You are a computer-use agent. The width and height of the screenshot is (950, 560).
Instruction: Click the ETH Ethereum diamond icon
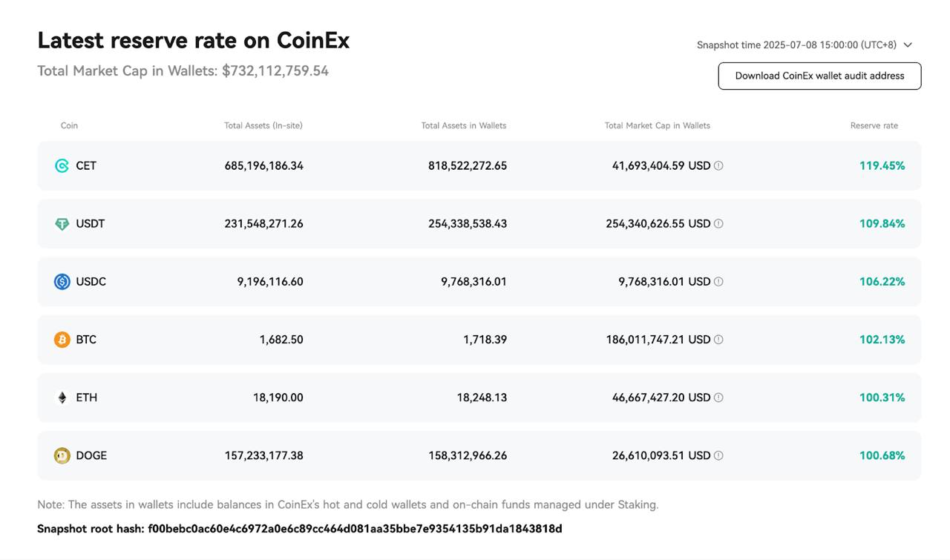click(x=62, y=398)
